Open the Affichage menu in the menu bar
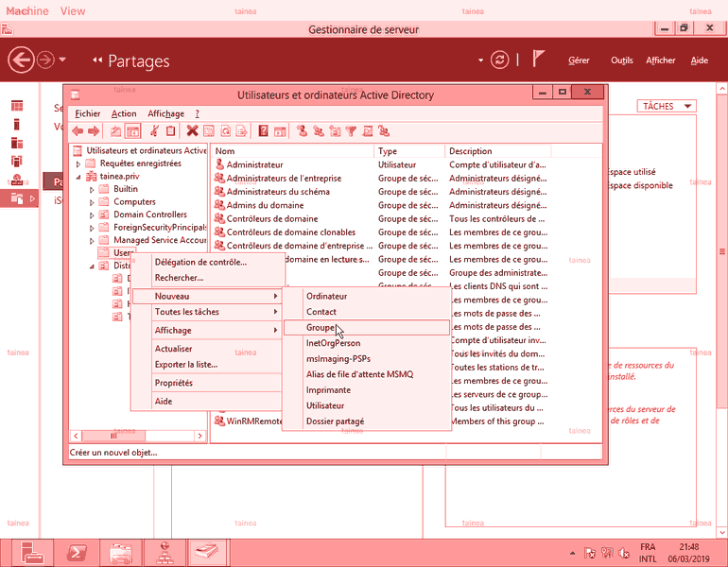The image size is (728, 567). [165, 113]
